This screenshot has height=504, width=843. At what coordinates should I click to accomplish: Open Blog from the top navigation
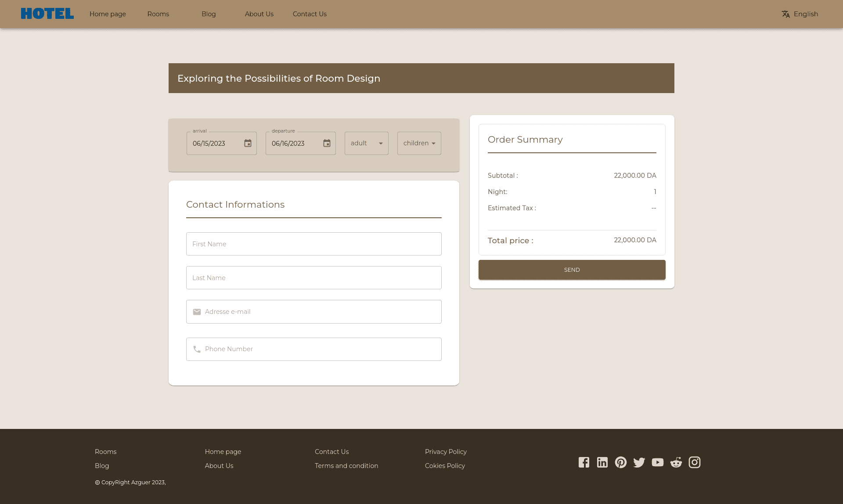click(x=209, y=14)
